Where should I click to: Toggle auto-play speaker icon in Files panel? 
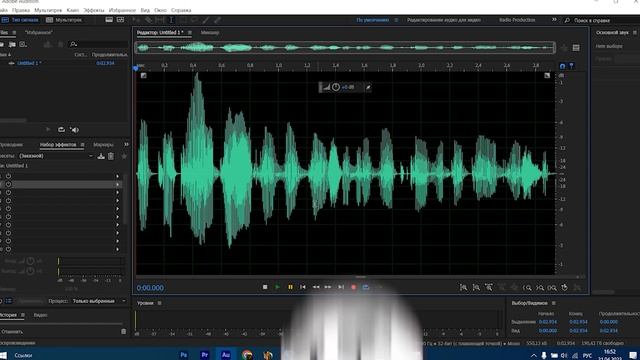click(x=75, y=130)
